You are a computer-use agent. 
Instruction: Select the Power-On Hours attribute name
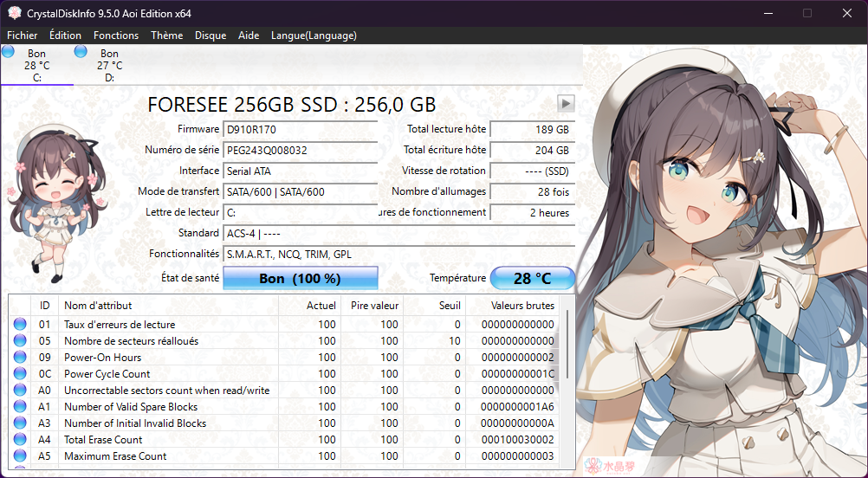point(102,358)
